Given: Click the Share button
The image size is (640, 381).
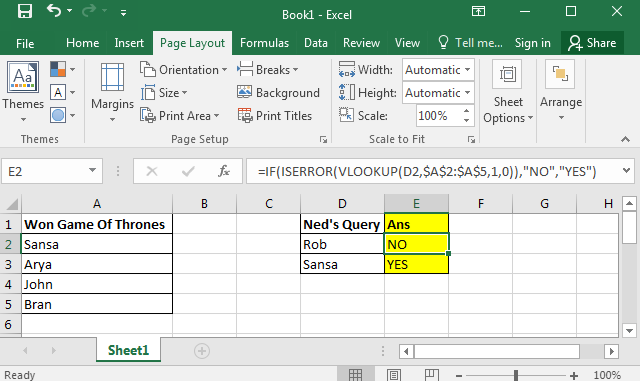Looking at the screenshot, I should coord(592,43).
